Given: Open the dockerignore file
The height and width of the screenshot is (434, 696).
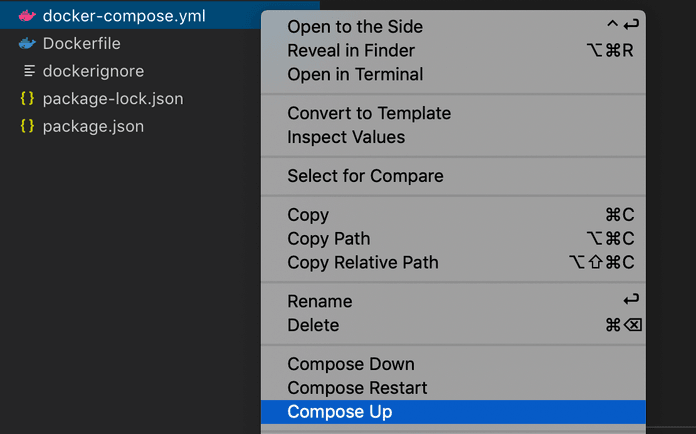Looking at the screenshot, I should pyautogui.click(x=93, y=71).
